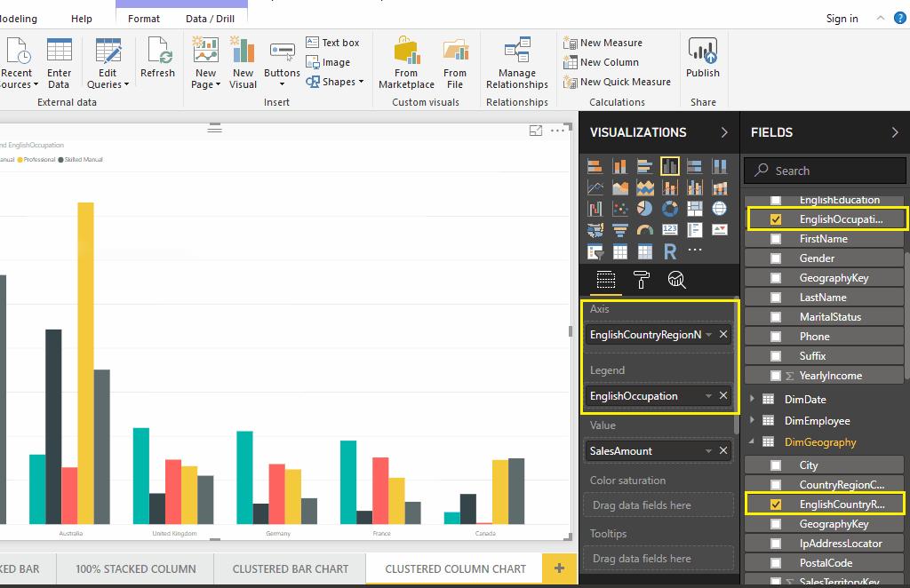
Task: Open the Data / Drill ribbon tab
Action: (x=210, y=19)
